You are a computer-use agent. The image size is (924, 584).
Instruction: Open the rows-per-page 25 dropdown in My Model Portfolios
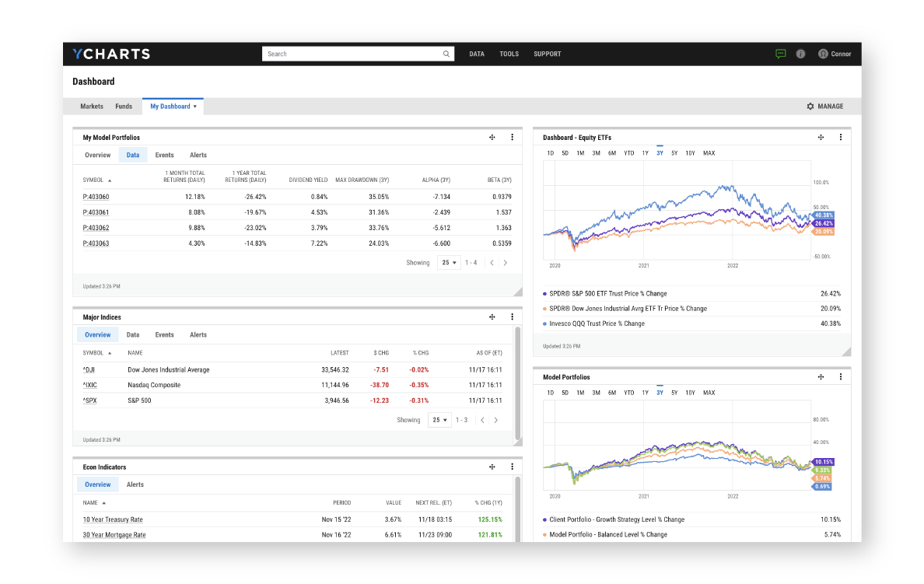(x=450, y=262)
